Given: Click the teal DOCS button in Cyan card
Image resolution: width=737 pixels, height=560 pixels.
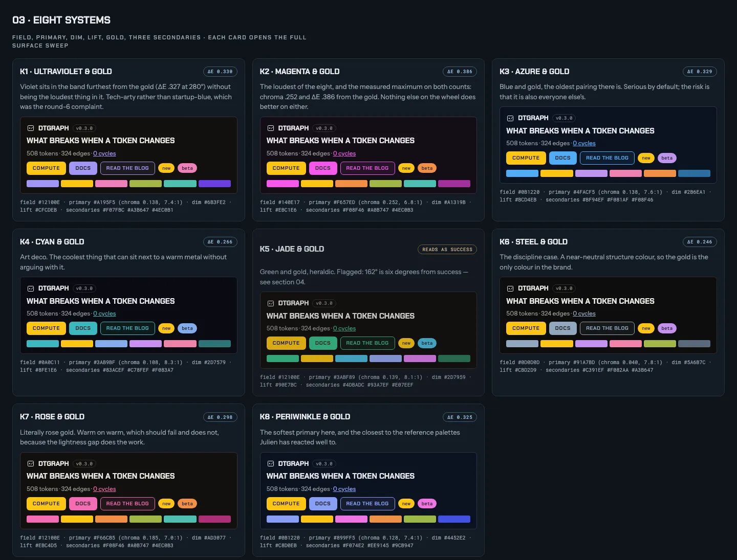Looking at the screenshot, I should tap(83, 328).
